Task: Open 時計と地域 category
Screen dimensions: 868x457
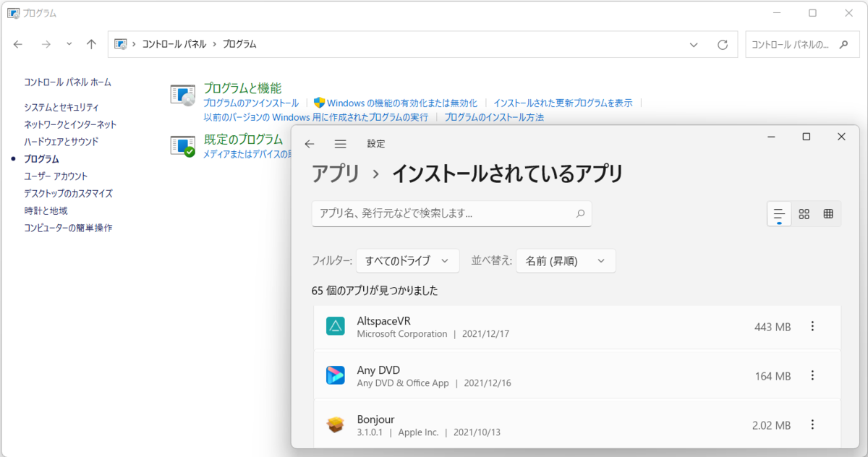Action: tap(46, 211)
